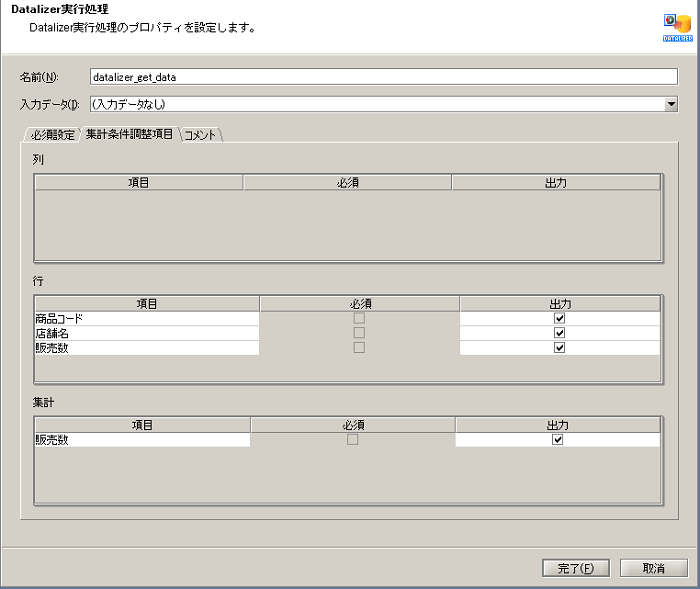The height and width of the screenshot is (589, 700).
Task: Disable 出力 for 販売数 in 集計 table
Action: (x=557, y=440)
